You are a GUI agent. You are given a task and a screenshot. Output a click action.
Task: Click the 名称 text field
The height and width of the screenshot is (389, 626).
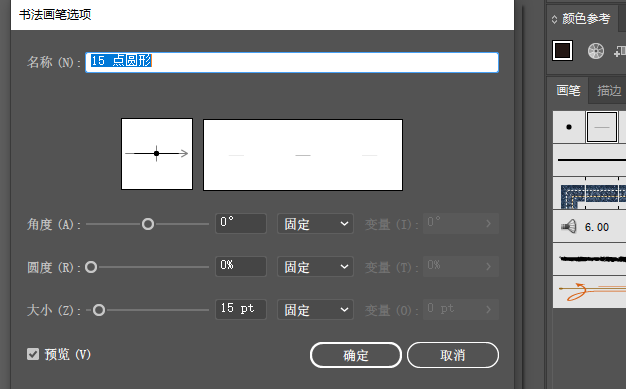point(292,62)
